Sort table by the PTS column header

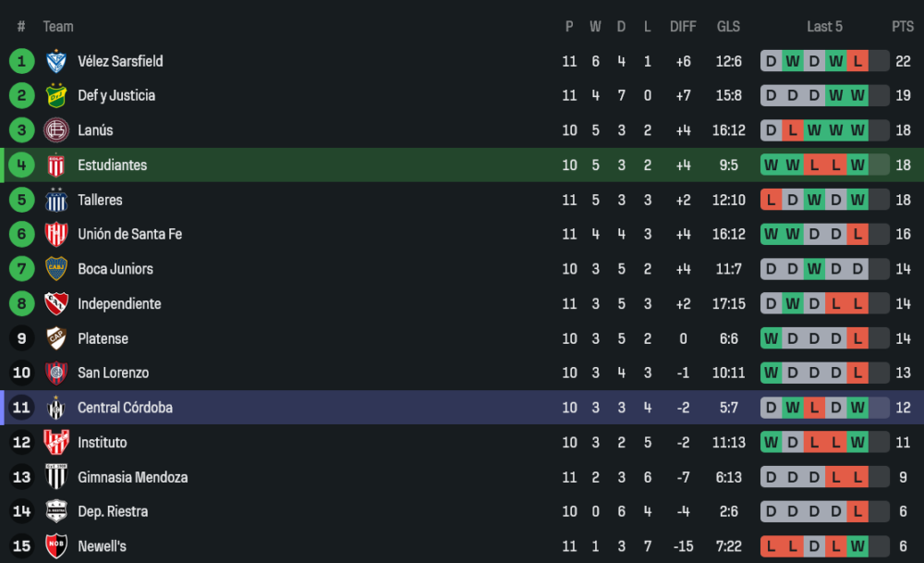[902, 27]
